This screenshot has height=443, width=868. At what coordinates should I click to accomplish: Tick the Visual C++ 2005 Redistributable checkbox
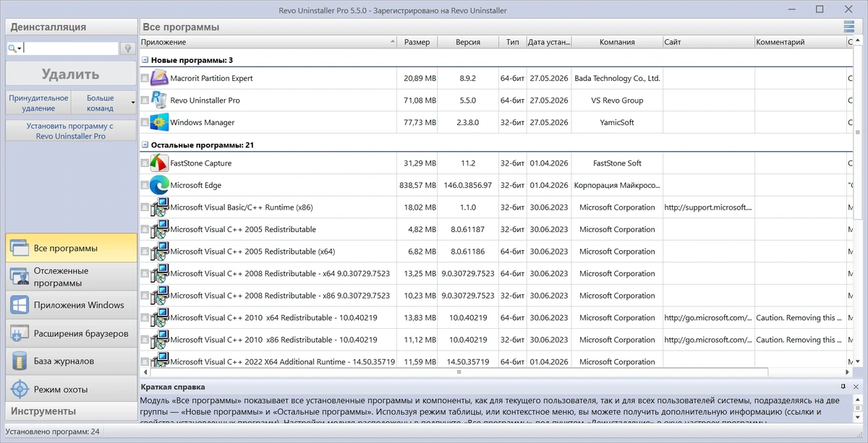pyautogui.click(x=145, y=229)
